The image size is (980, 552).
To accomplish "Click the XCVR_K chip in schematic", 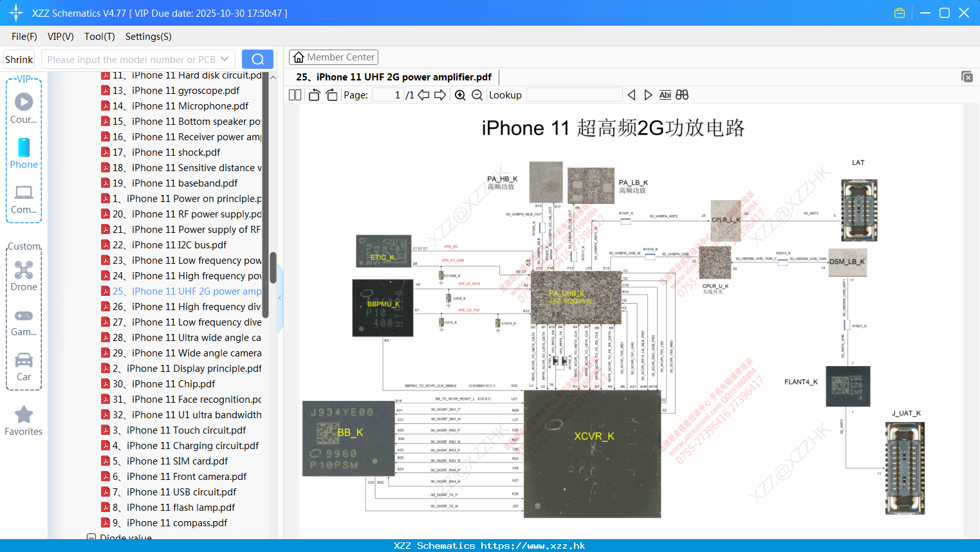I will coord(593,453).
